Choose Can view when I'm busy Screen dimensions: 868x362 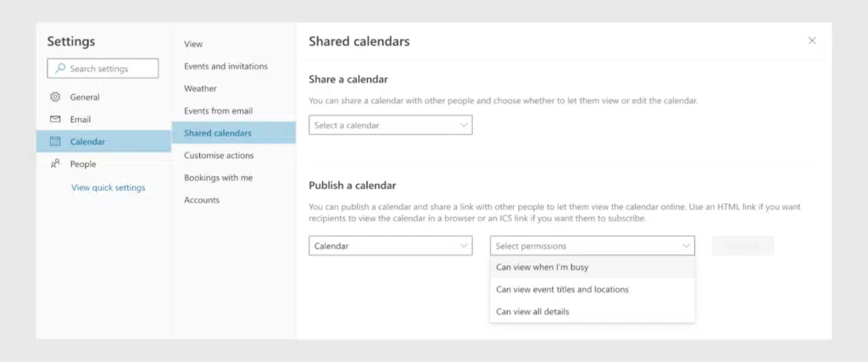[542, 267]
